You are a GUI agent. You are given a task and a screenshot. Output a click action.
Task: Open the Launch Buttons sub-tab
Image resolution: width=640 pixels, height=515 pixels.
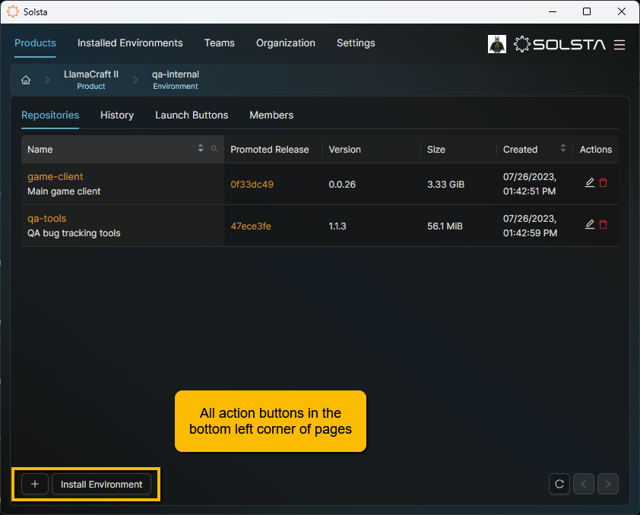[x=191, y=115]
